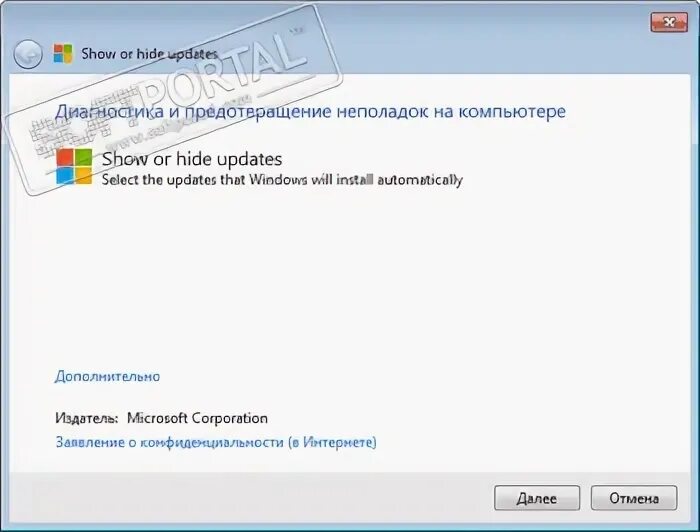Click the large four-color Windows logo
This screenshot has width=700, height=532.
click(74, 166)
